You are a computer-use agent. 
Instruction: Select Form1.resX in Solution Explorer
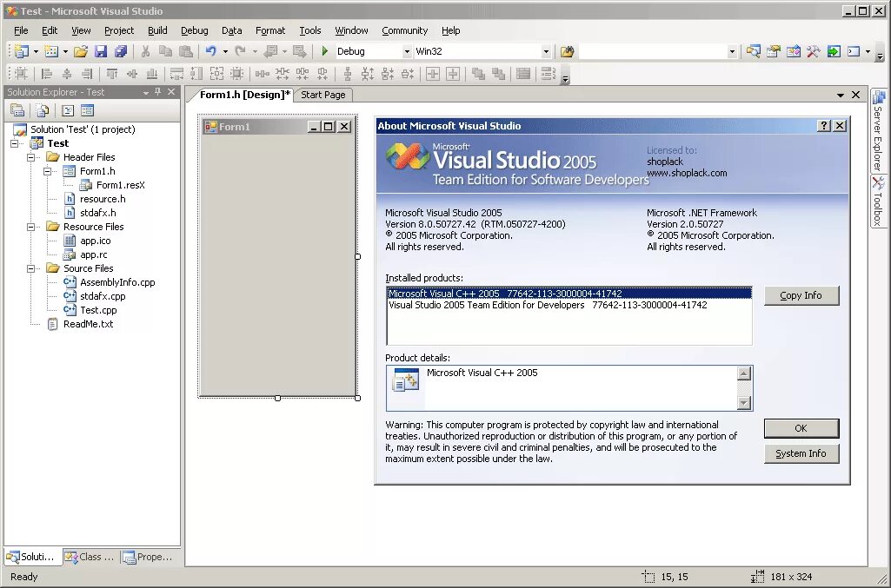pyautogui.click(x=121, y=185)
